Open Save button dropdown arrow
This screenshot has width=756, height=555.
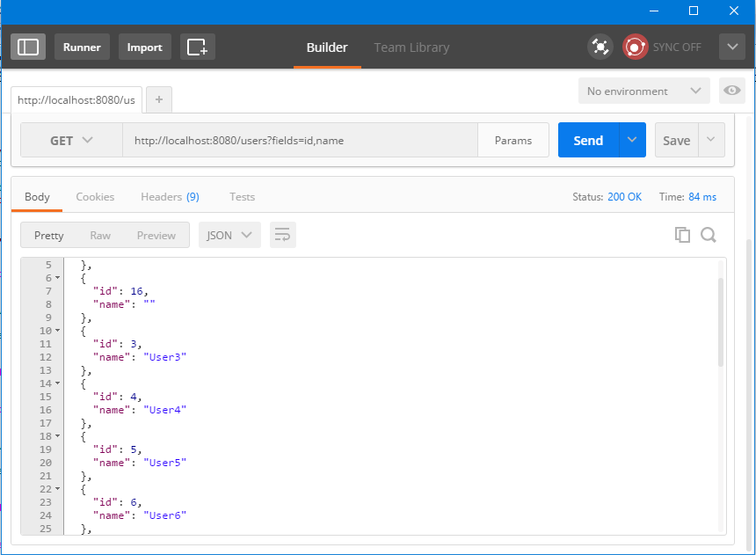pyautogui.click(x=711, y=140)
